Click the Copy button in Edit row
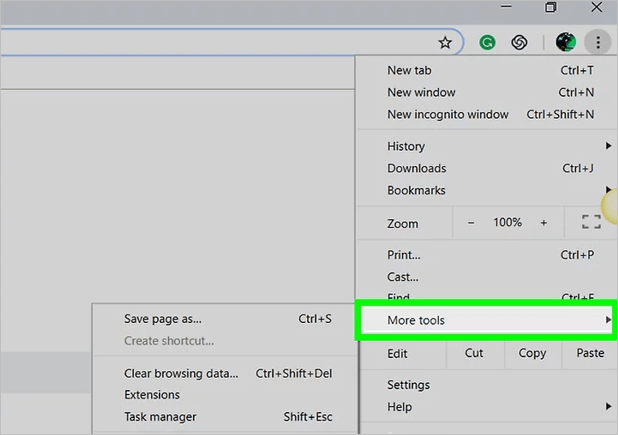Image resolution: width=618 pixels, height=435 pixels. [x=532, y=353]
